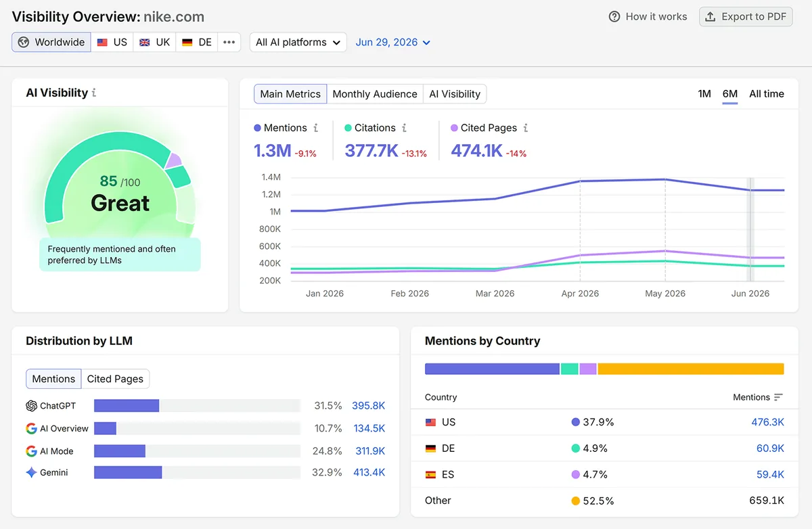Open the All AI platforms dropdown
812x529 pixels.
(x=298, y=42)
